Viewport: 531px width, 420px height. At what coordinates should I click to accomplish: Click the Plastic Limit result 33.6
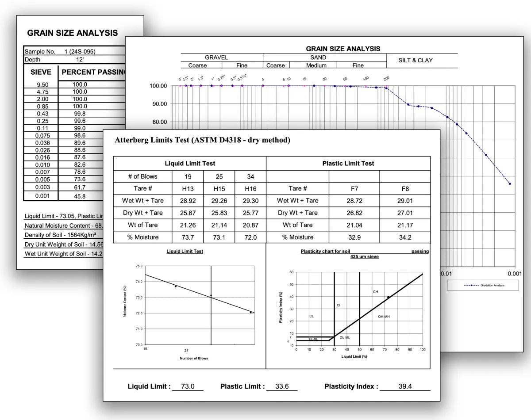pos(282,386)
